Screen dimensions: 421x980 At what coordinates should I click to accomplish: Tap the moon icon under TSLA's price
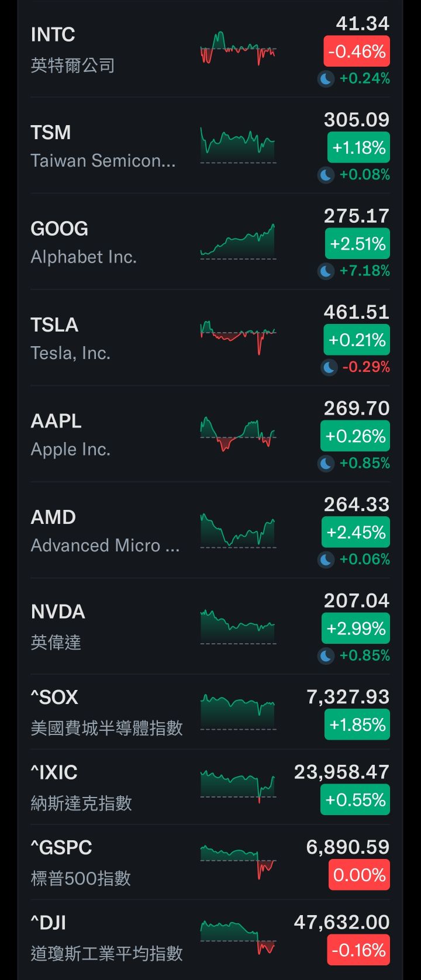click(329, 367)
